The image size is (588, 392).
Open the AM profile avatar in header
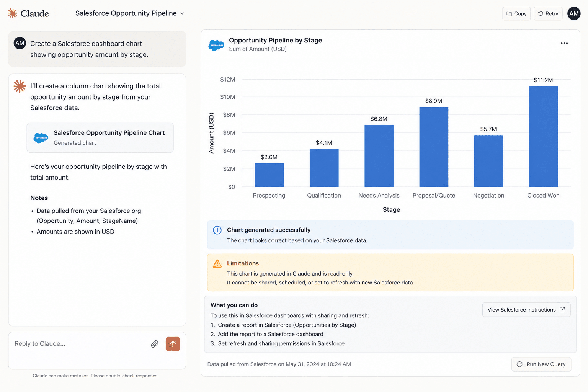click(574, 13)
